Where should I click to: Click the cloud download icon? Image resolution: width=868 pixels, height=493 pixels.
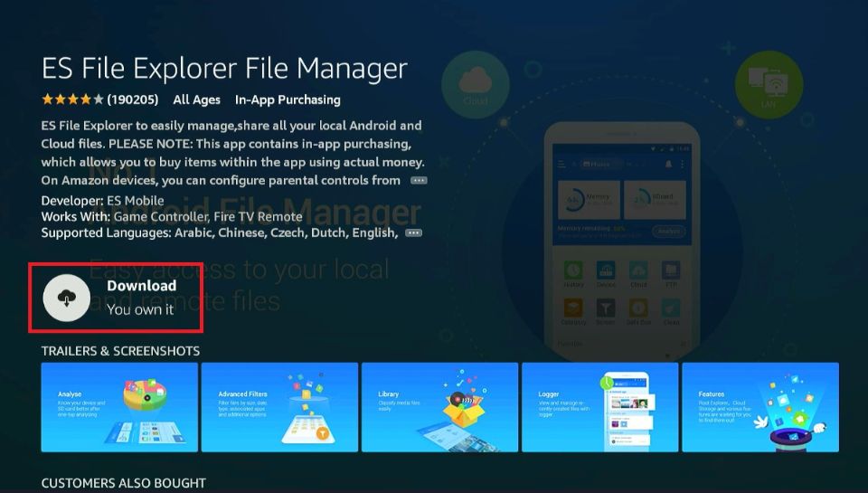[66, 298]
